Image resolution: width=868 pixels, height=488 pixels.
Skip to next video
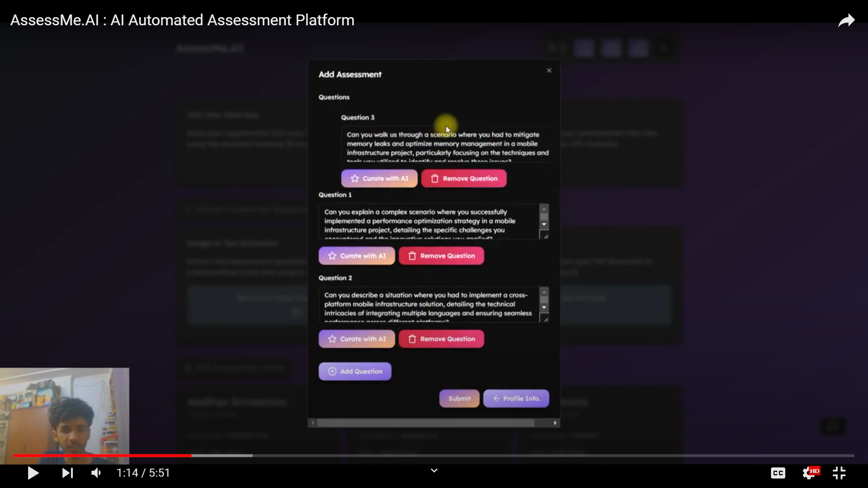tap(67, 473)
